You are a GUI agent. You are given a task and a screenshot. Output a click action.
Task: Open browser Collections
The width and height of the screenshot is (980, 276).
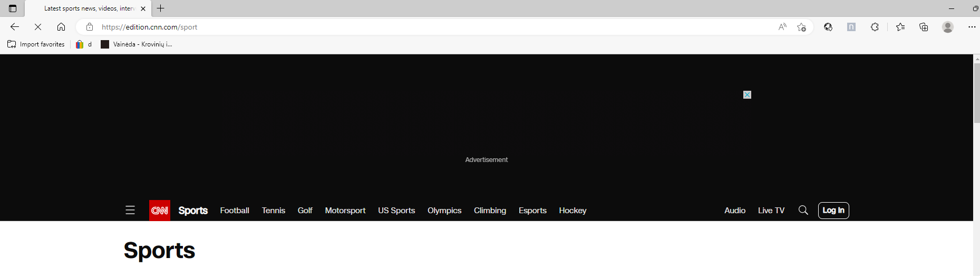(x=924, y=27)
